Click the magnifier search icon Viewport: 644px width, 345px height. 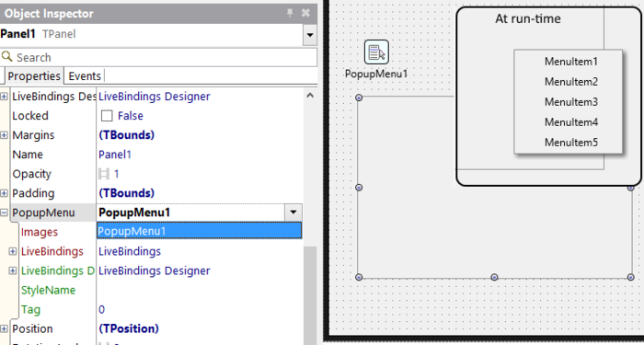point(6,57)
